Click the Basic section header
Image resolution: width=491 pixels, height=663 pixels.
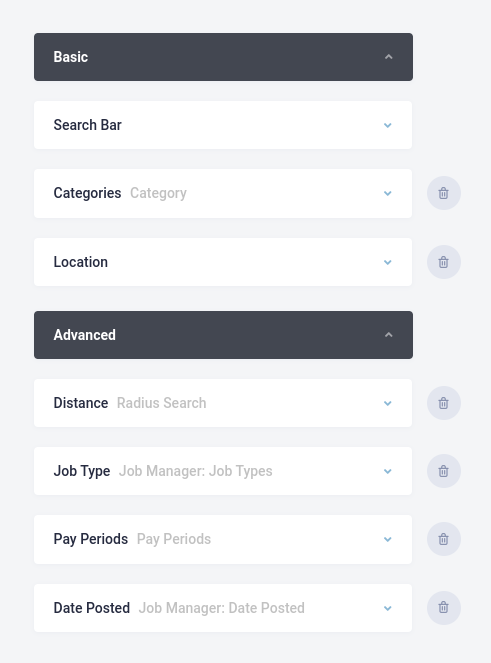[223, 57]
